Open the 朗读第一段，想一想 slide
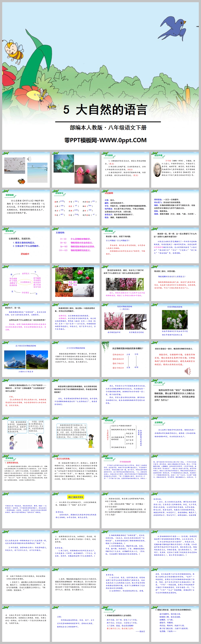 [175, 245]
